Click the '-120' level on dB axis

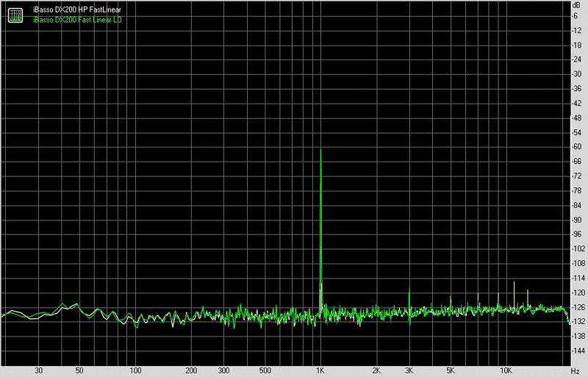tap(577, 292)
